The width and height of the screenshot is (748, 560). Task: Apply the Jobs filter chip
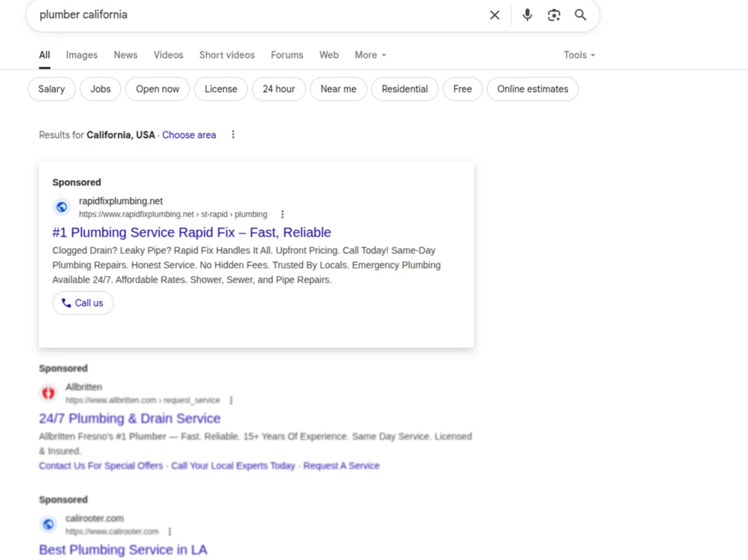click(101, 89)
